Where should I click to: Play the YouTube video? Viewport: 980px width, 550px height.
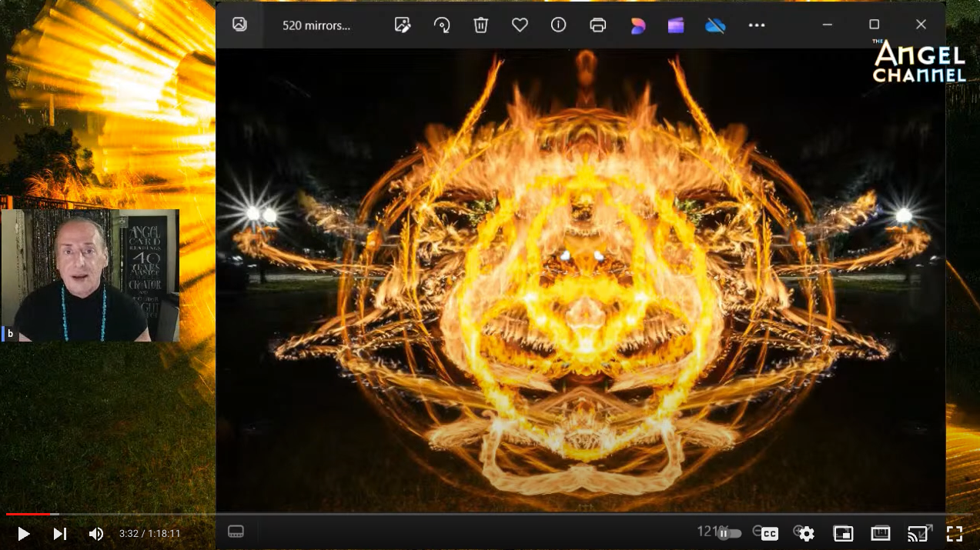click(23, 534)
